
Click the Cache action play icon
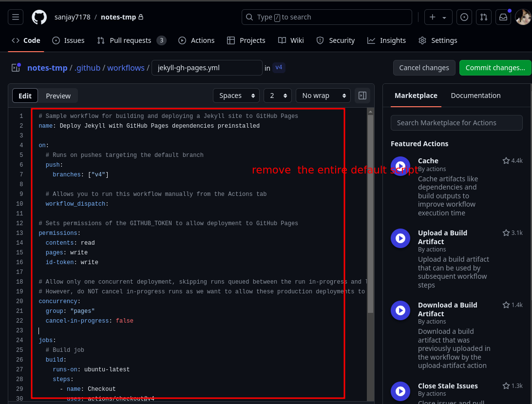[x=400, y=166]
